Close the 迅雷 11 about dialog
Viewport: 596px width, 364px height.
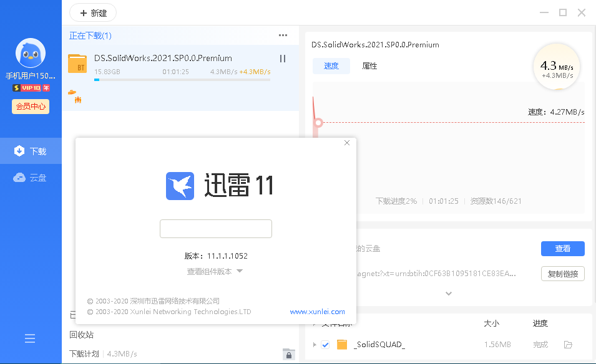click(x=347, y=143)
